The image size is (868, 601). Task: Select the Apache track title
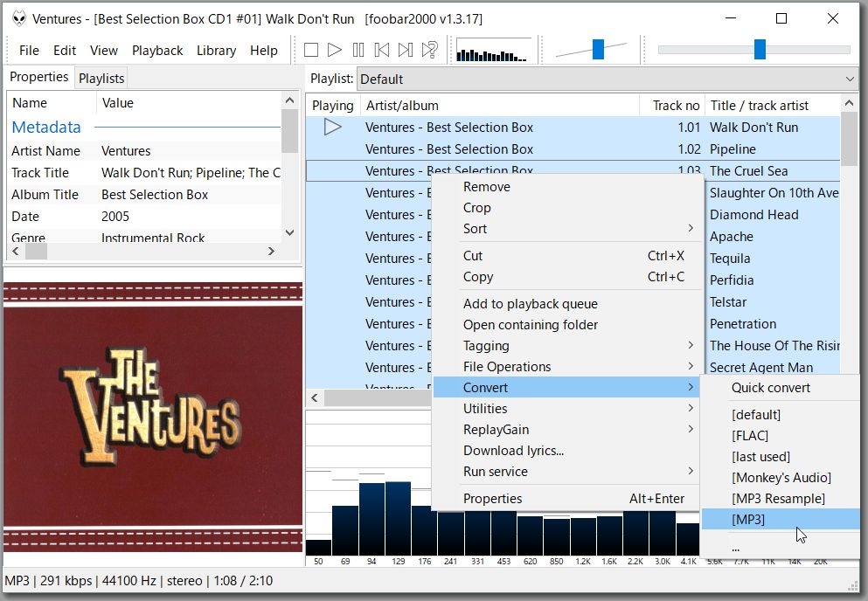coord(732,237)
